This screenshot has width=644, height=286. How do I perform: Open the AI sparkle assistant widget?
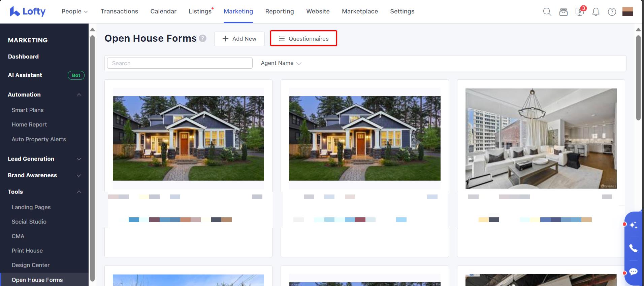tap(633, 225)
